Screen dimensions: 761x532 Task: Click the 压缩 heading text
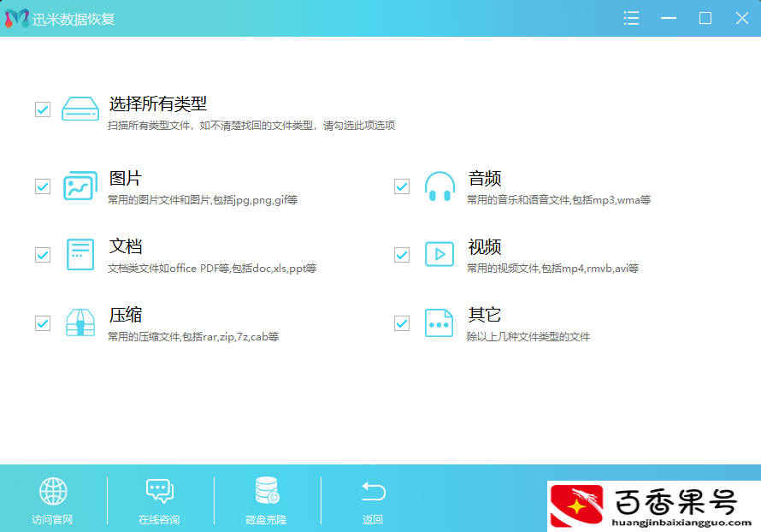point(125,315)
